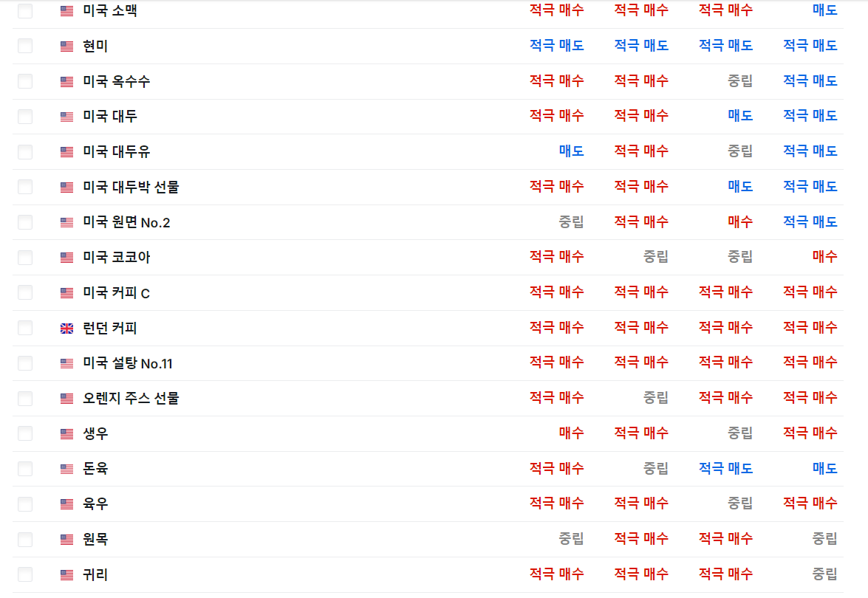Click the UK flag next to 런던 커피

coord(67,329)
